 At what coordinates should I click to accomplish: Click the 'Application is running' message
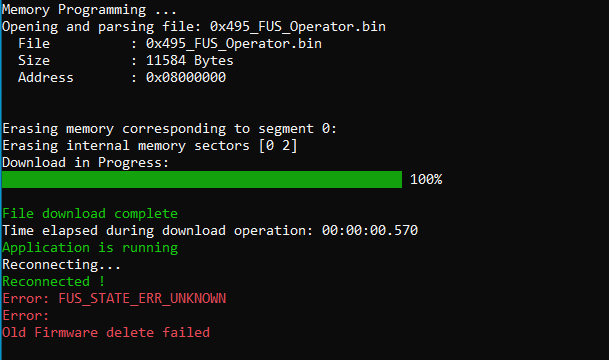[x=90, y=248]
